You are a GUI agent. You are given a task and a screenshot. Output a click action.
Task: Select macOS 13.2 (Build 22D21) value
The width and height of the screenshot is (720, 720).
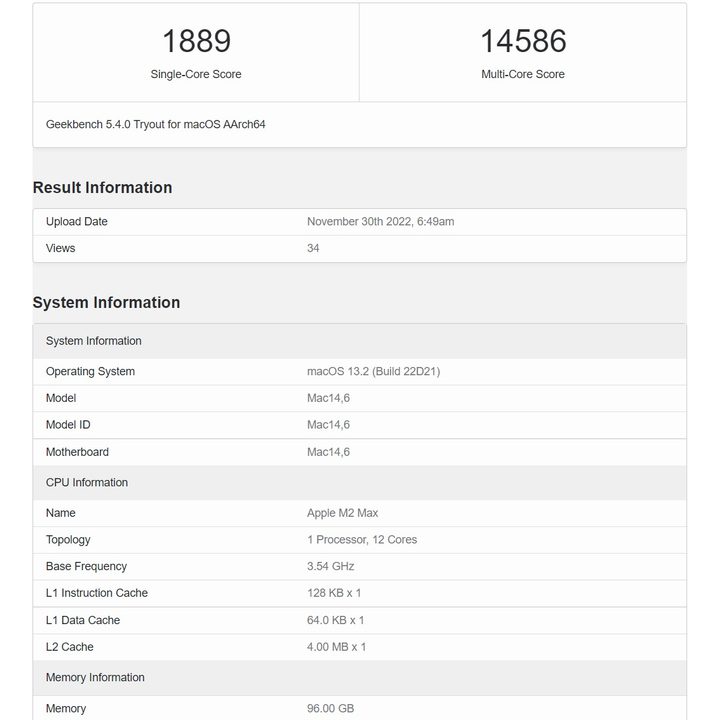(x=374, y=371)
